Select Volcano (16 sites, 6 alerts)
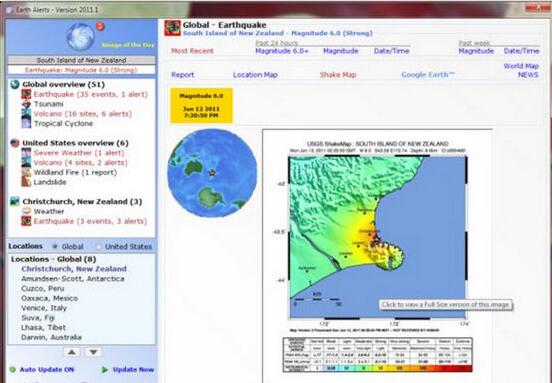 (83, 114)
